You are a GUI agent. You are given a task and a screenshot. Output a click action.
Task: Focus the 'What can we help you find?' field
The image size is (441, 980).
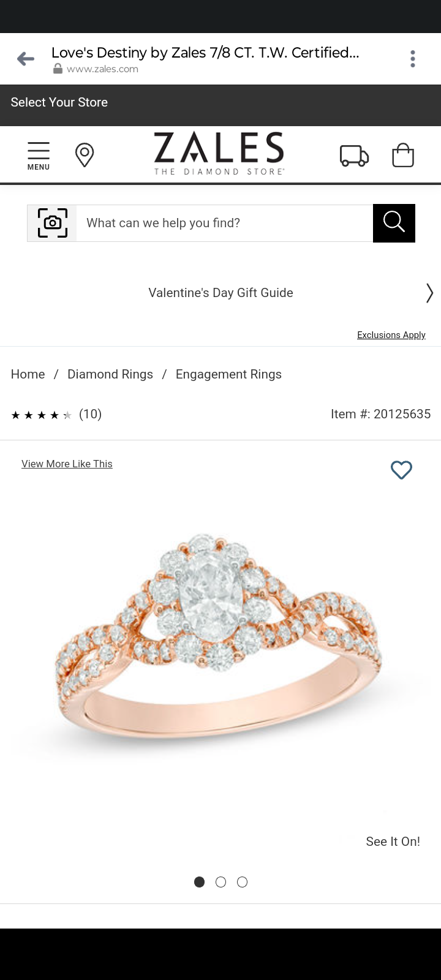tap(224, 223)
